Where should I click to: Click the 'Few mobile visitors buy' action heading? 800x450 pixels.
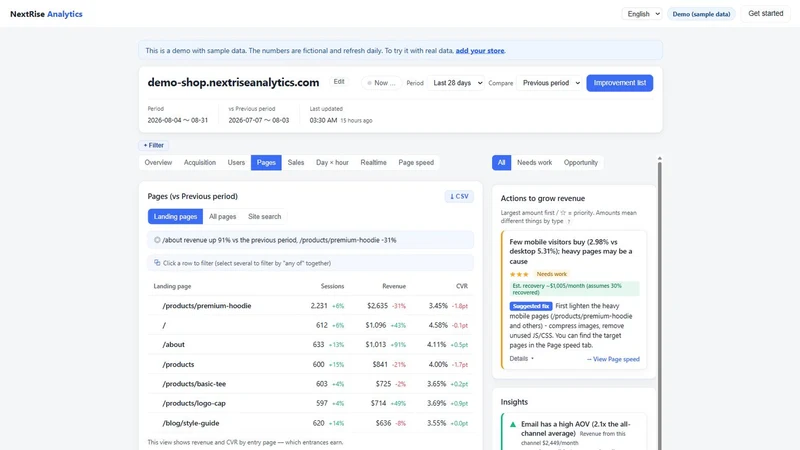(571, 252)
